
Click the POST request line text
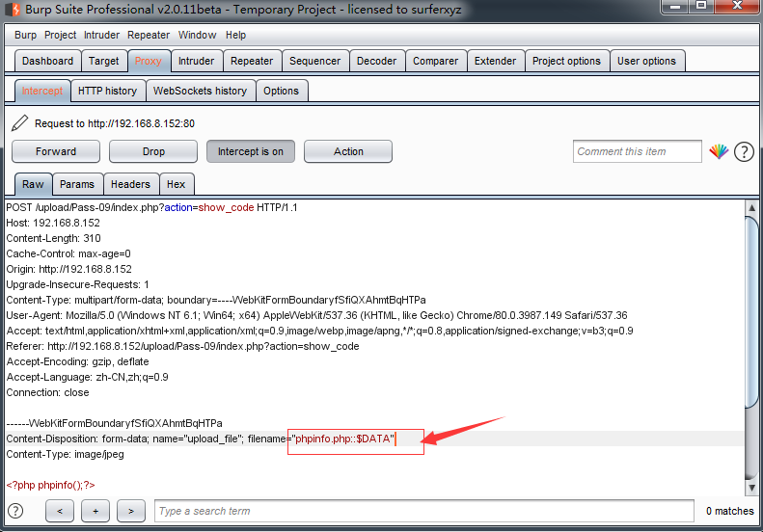(x=151, y=207)
